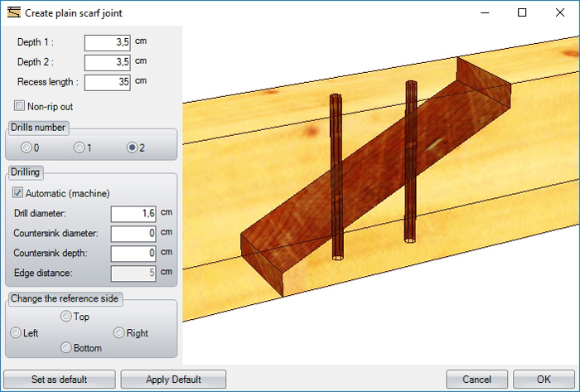Select drills number 2
580x392 pixels.
tap(132, 148)
